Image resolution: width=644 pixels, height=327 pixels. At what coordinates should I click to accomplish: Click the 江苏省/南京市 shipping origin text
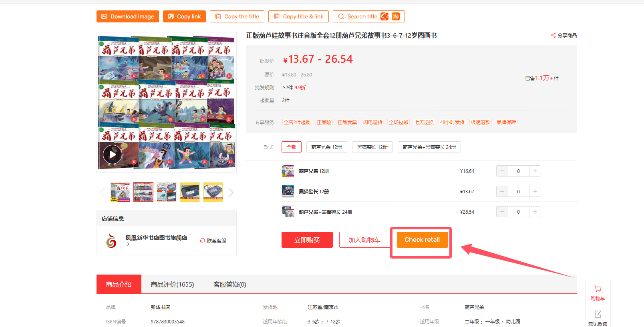(323, 307)
